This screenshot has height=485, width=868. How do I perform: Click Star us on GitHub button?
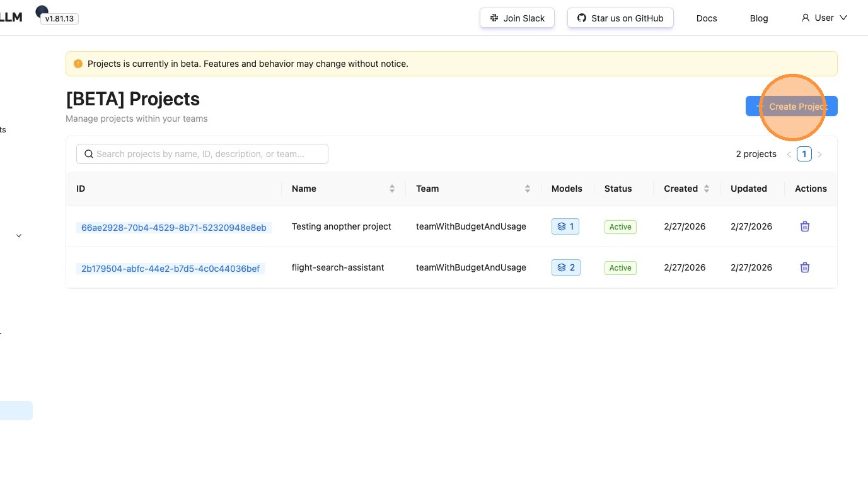(x=620, y=18)
